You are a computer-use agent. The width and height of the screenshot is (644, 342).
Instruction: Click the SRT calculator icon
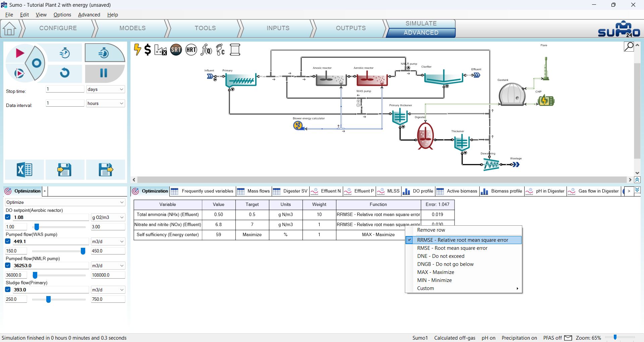pyautogui.click(x=176, y=50)
